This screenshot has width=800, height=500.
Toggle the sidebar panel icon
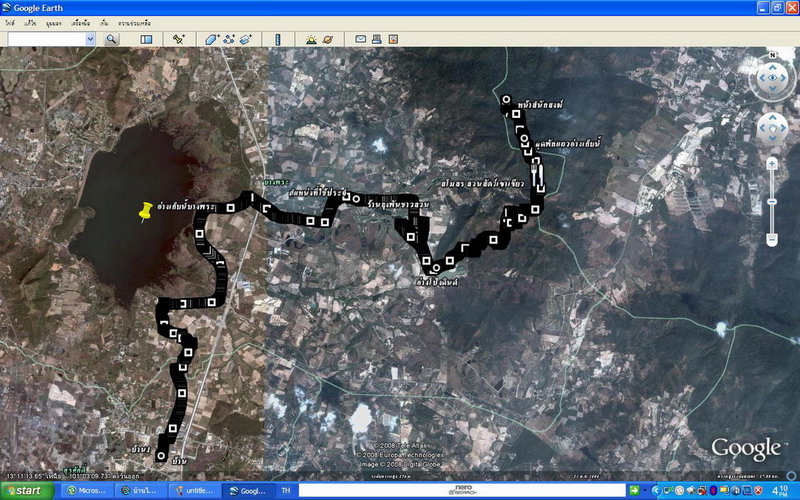point(146,39)
